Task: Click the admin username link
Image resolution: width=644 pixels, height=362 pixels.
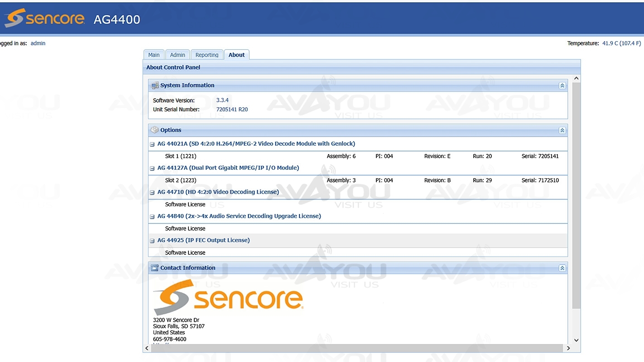Action: coord(38,43)
